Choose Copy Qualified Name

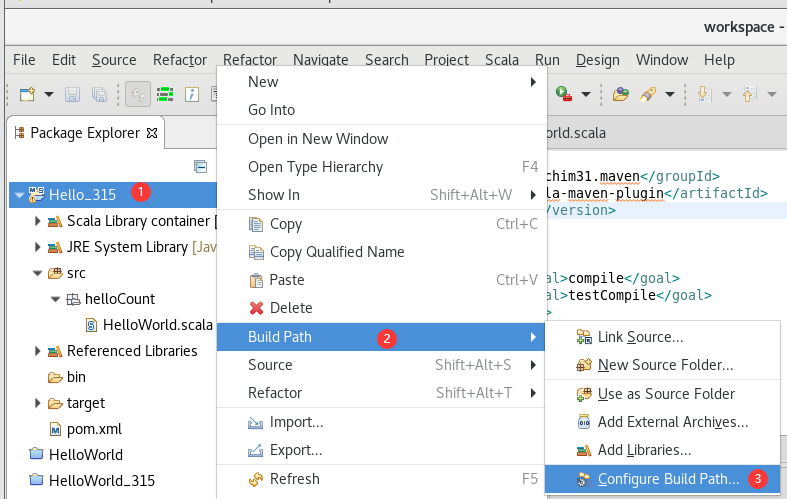[381, 252]
